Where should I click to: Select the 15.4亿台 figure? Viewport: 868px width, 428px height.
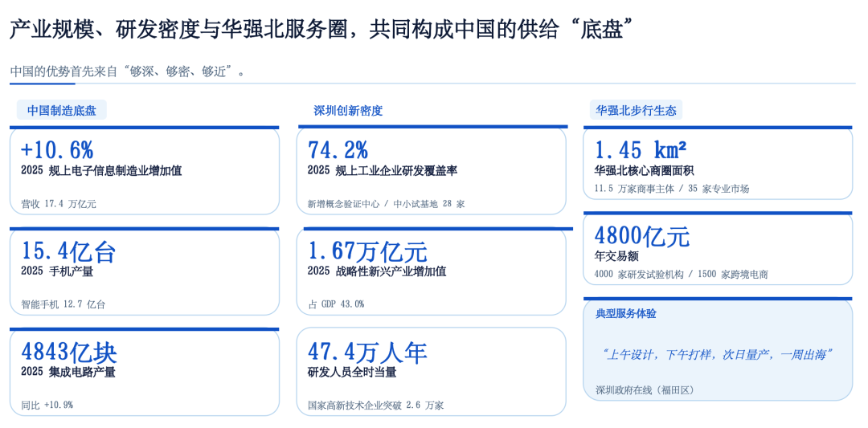[x=68, y=251]
